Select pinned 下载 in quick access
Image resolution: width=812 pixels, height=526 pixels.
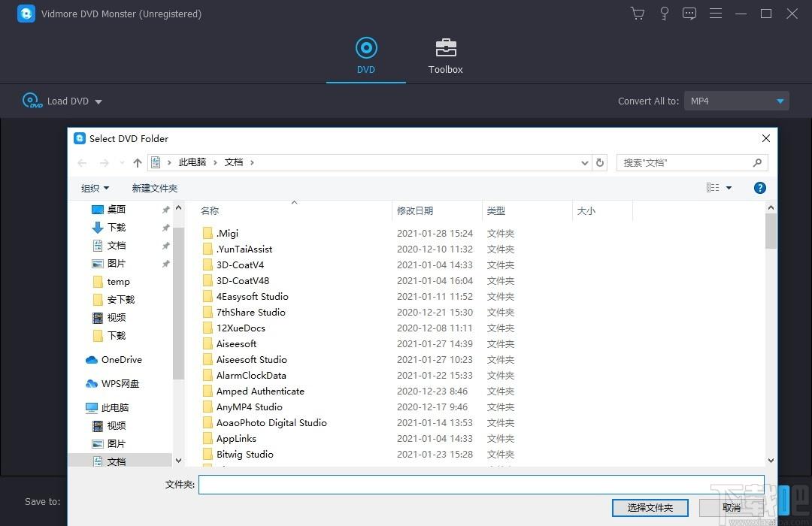117,227
